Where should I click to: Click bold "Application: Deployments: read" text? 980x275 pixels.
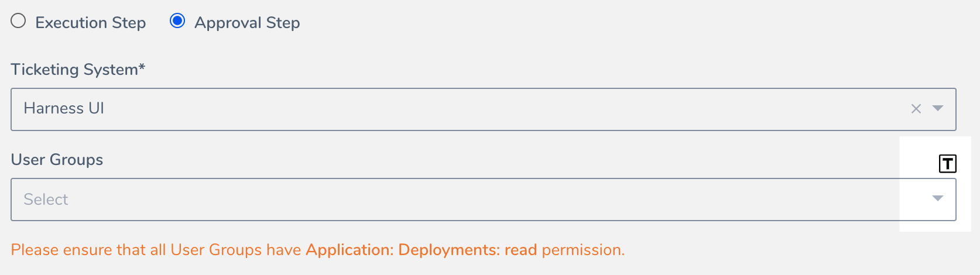[x=422, y=250]
